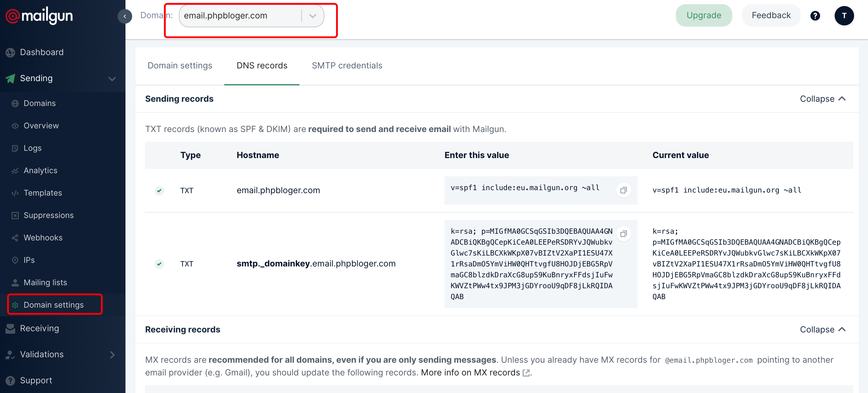This screenshot has width=868, height=393.
Task: Click the help question mark icon
Action: coord(815,15)
